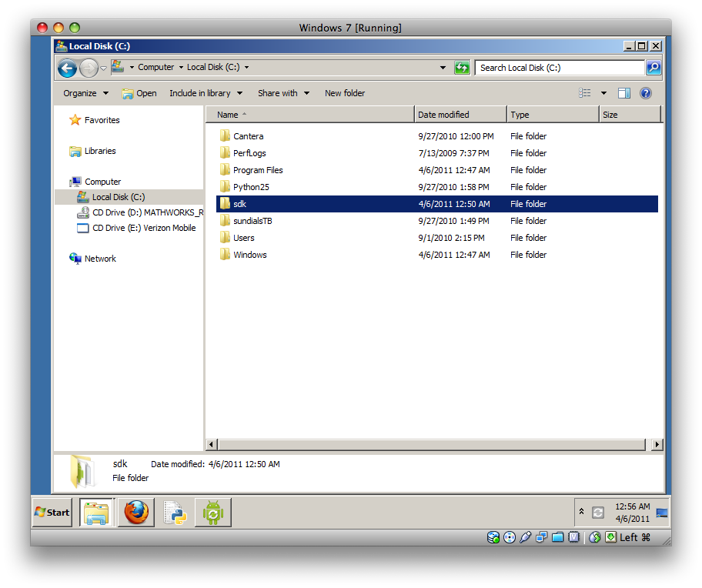Open the Windows Start menu
702x588 pixels.
pyautogui.click(x=52, y=513)
